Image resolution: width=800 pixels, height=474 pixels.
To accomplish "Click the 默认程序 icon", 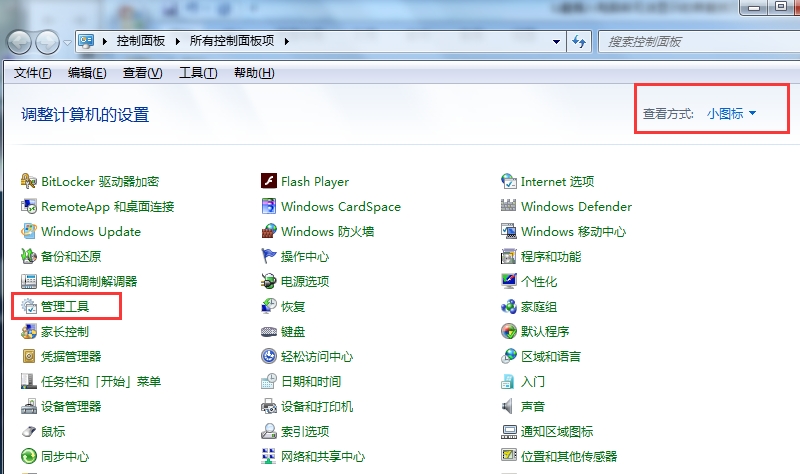I will (x=509, y=331).
